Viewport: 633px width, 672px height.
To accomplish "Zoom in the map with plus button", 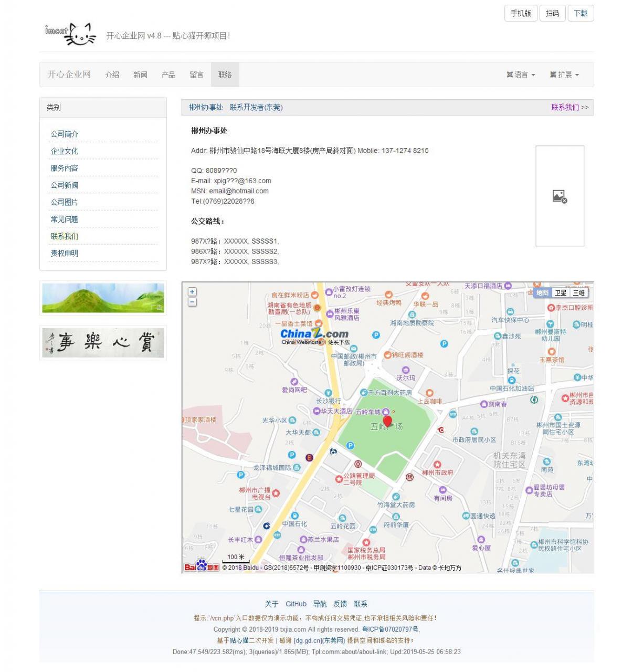I will (192, 292).
